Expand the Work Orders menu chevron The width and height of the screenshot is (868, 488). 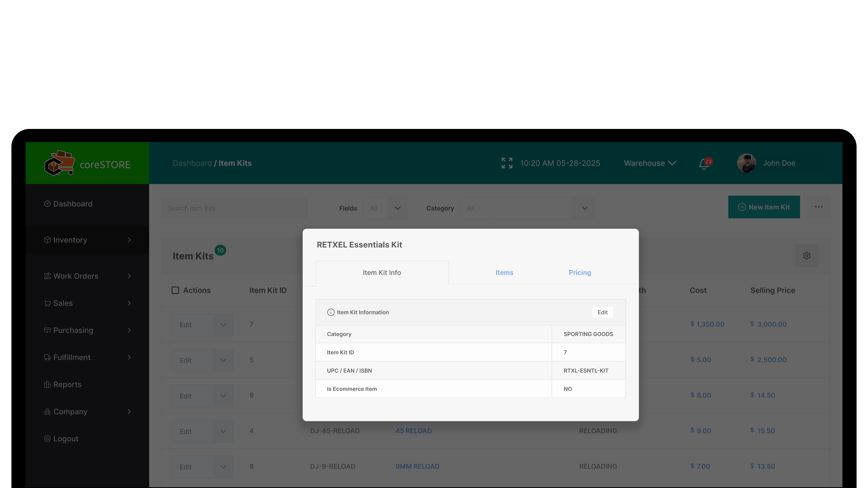(129, 276)
